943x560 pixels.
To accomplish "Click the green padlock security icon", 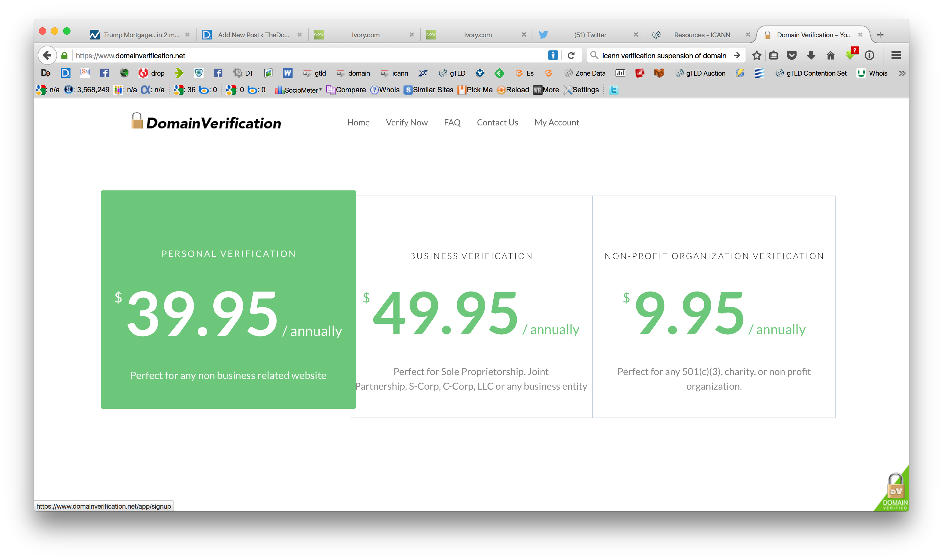I will [x=64, y=56].
